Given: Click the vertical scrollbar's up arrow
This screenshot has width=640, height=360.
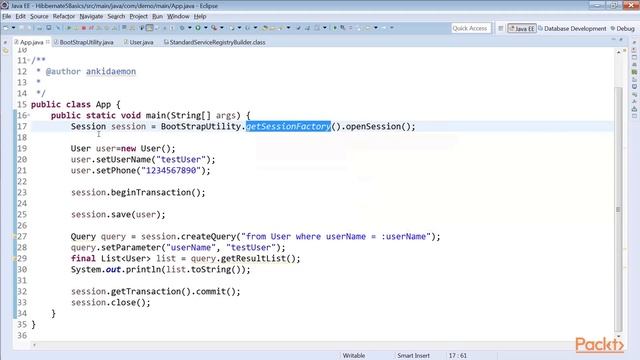Looking at the screenshot, I should coord(618,52).
